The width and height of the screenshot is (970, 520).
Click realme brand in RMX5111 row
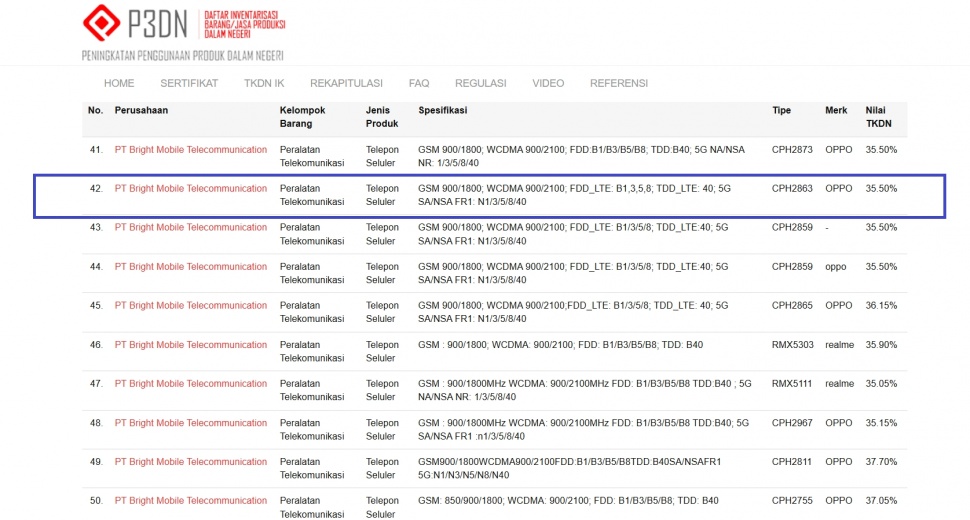(839, 384)
